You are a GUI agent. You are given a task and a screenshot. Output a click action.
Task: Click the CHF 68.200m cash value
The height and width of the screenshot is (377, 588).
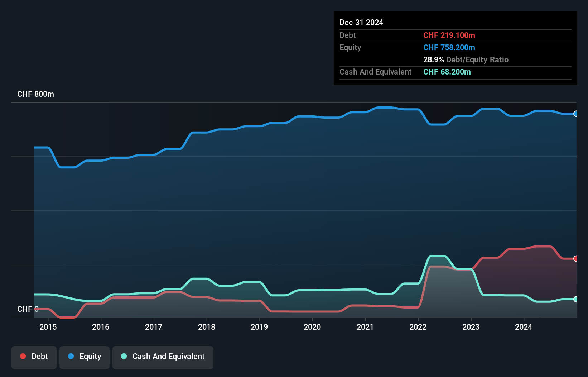click(447, 72)
